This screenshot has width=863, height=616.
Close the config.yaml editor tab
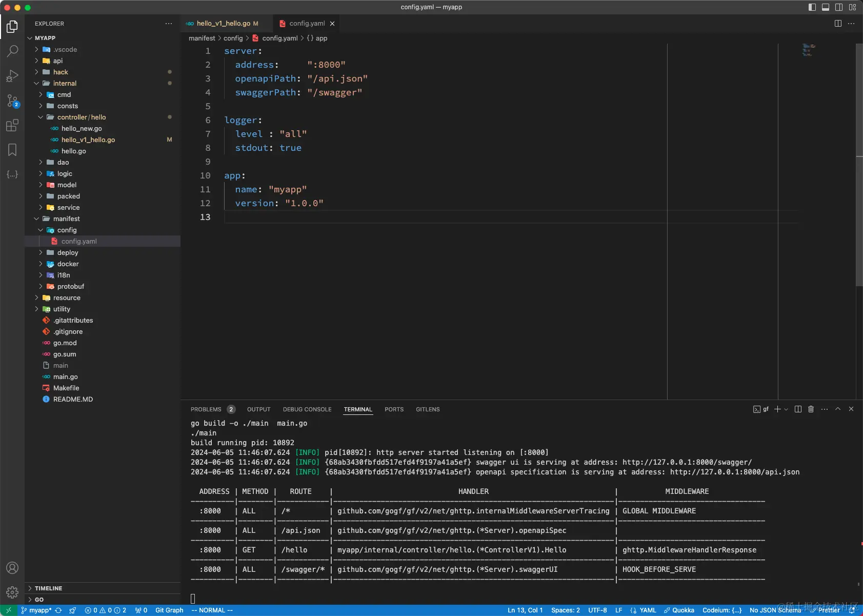[332, 24]
